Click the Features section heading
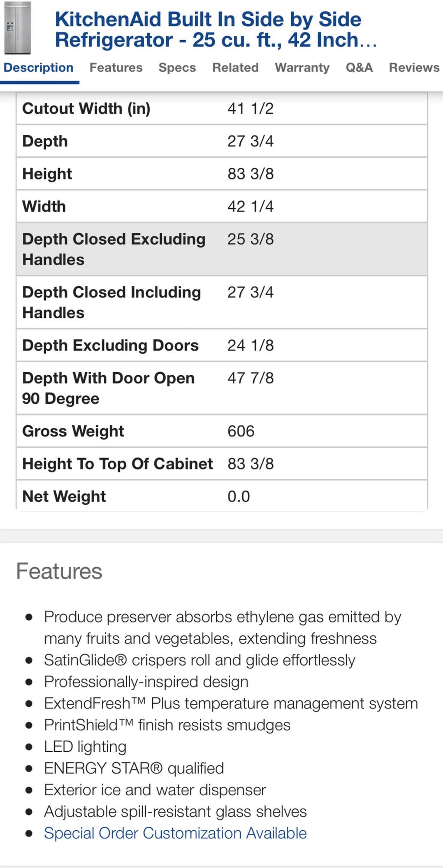Screen dimensions: 443x868 coord(59,571)
